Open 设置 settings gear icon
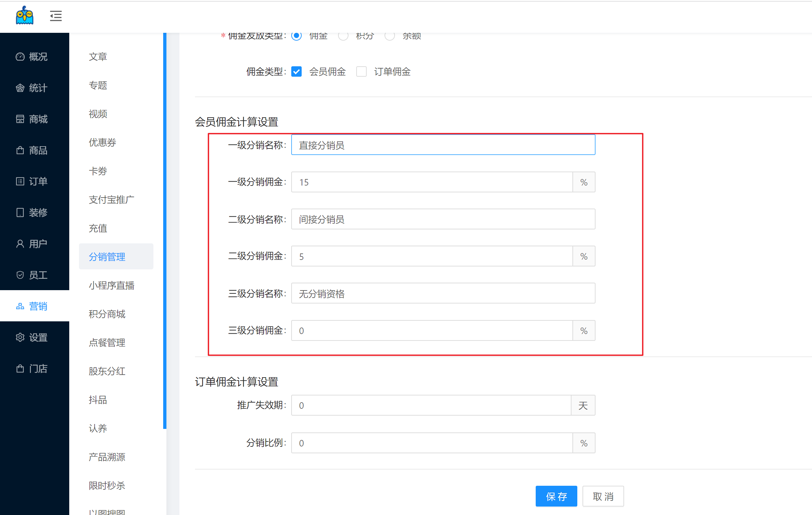This screenshot has width=812, height=515. click(20, 337)
